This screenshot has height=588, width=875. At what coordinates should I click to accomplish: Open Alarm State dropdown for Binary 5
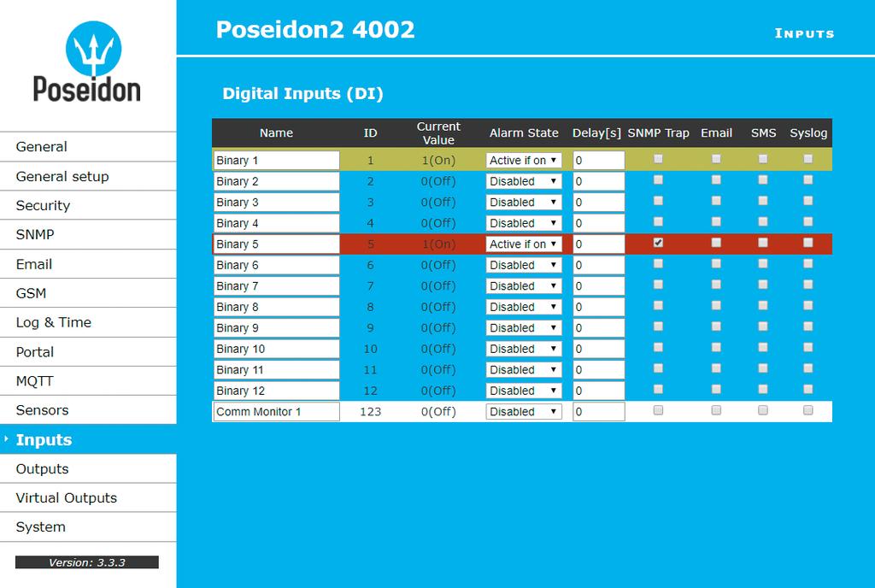click(524, 244)
